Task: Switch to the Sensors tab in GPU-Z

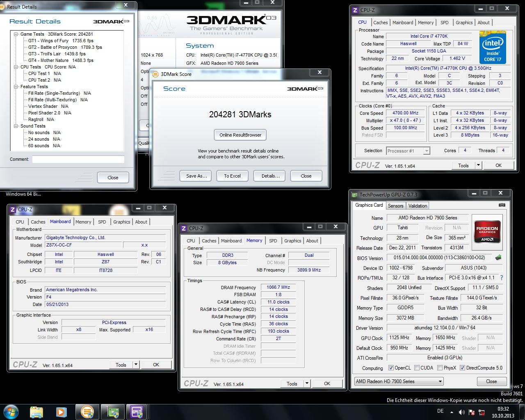Action: click(395, 206)
